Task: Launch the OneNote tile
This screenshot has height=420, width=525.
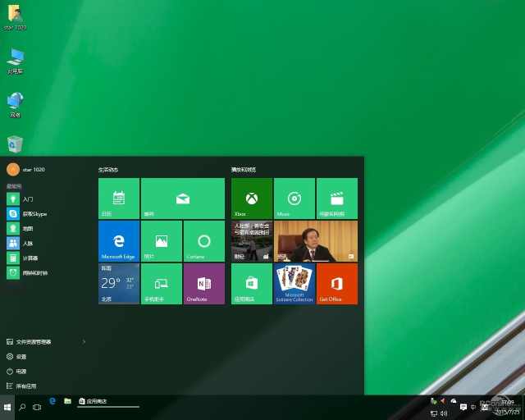Action: (x=204, y=284)
